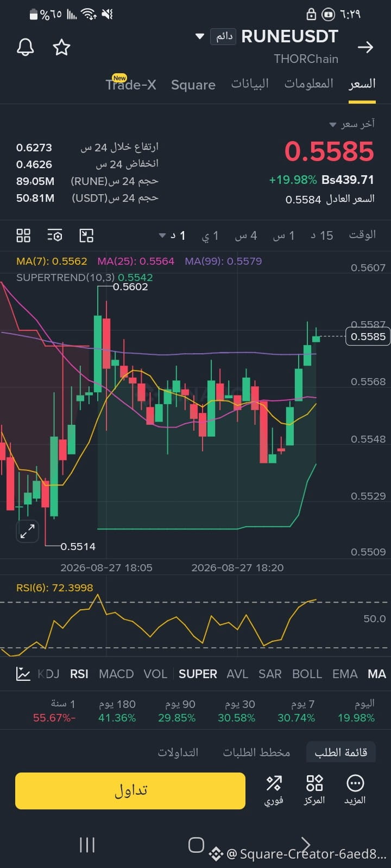391x868 pixels.
Task: Tap the 24h low value 0.4626
Action: [34, 164]
